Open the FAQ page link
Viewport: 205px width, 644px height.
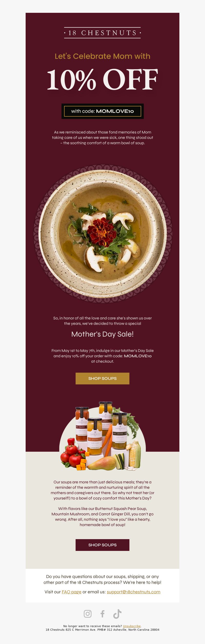(x=71, y=592)
